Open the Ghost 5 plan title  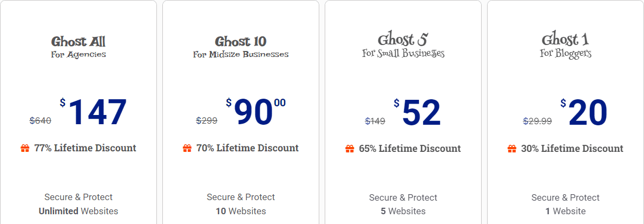click(x=403, y=40)
